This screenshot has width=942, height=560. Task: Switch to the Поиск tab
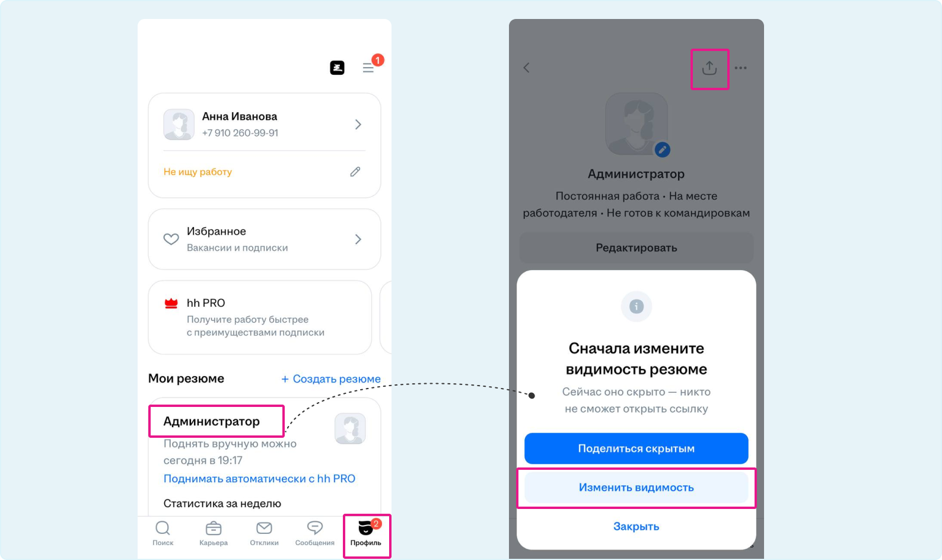[x=163, y=533]
